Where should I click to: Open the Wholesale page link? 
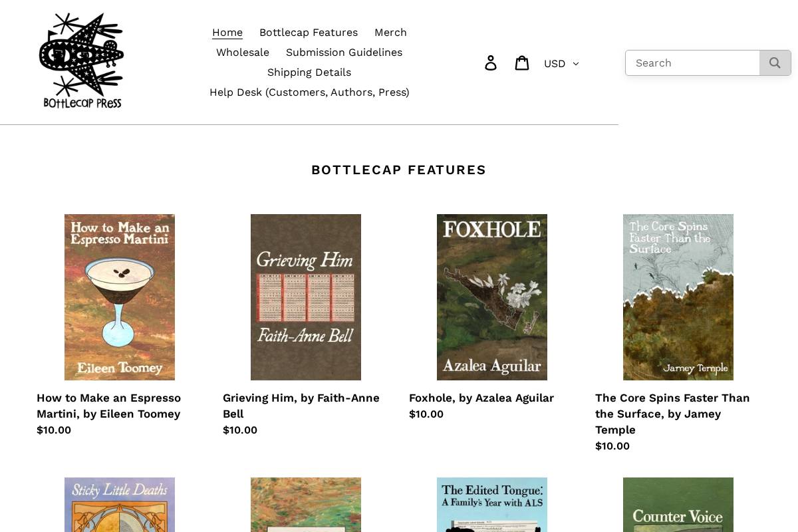click(x=242, y=52)
